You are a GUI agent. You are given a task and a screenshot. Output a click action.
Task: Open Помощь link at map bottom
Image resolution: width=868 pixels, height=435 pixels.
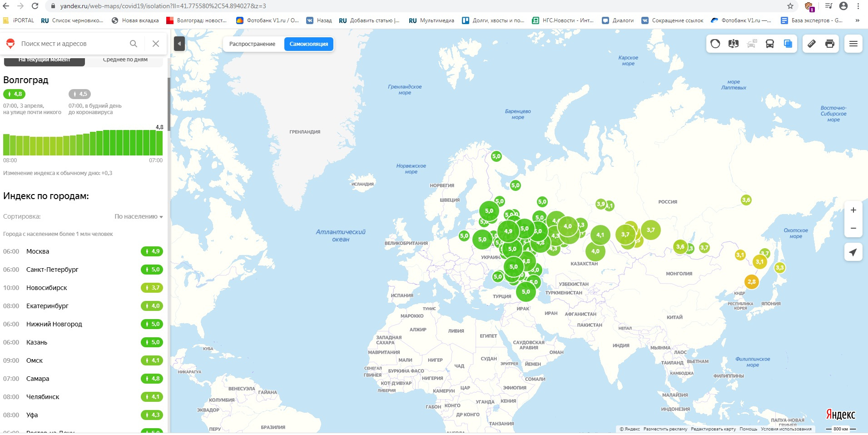pos(748,429)
